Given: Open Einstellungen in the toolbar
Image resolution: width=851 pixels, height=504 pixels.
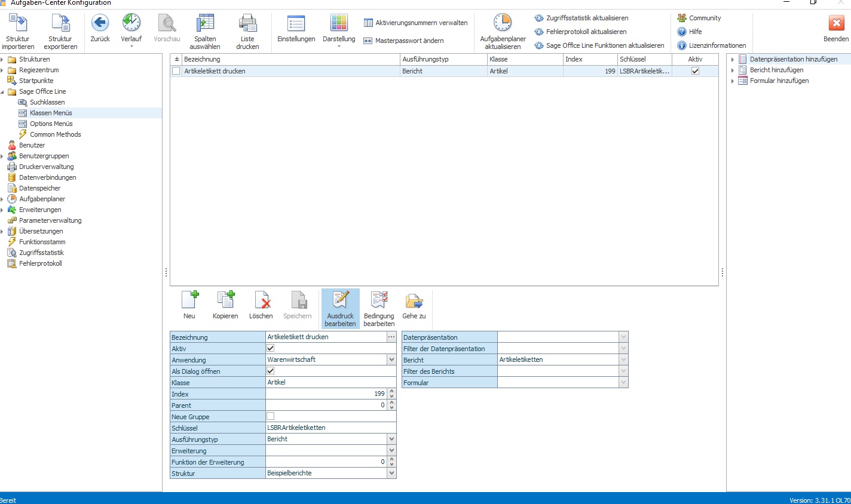Looking at the screenshot, I should click(x=296, y=29).
